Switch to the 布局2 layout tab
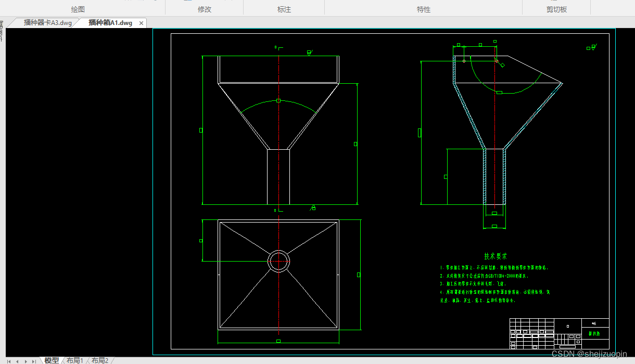Viewport: 635px width, 364px height. coord(100,360)
